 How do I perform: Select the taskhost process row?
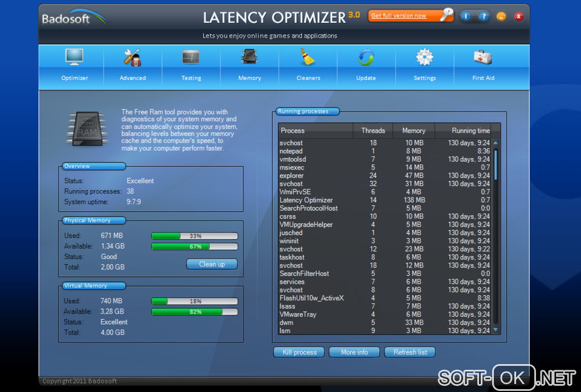click(x=384, y=257)
